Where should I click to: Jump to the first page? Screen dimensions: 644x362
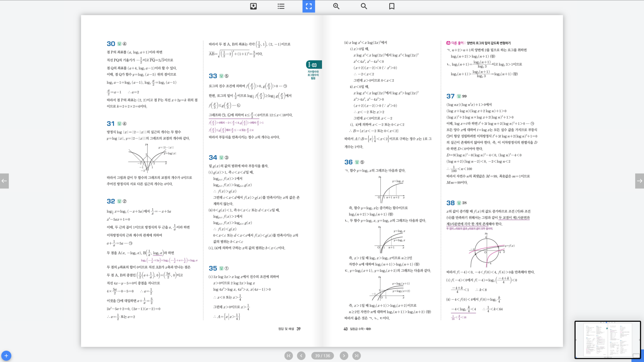pyautogui.click(x=289, y=356)
